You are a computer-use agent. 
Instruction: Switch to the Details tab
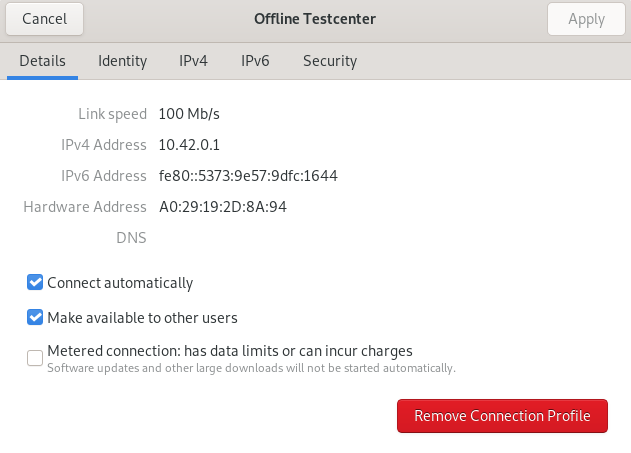(x=42, y=61)
